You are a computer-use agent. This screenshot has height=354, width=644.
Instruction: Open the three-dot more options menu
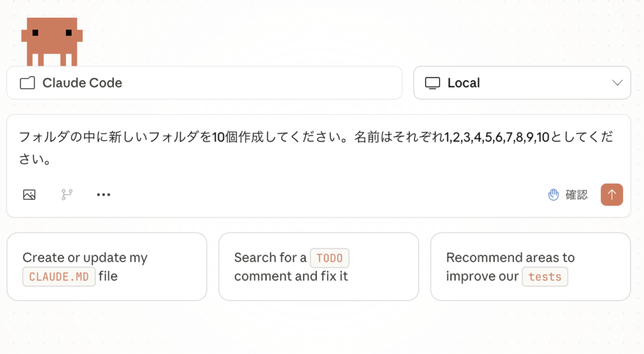[104, 195]
